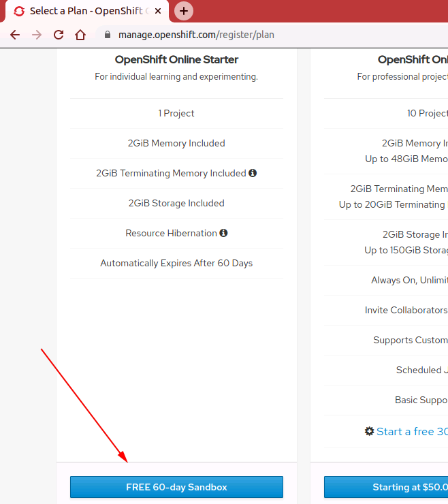Open a new browser tab
The height and width of the screenshot is (504, 448).
coord(184,11)
